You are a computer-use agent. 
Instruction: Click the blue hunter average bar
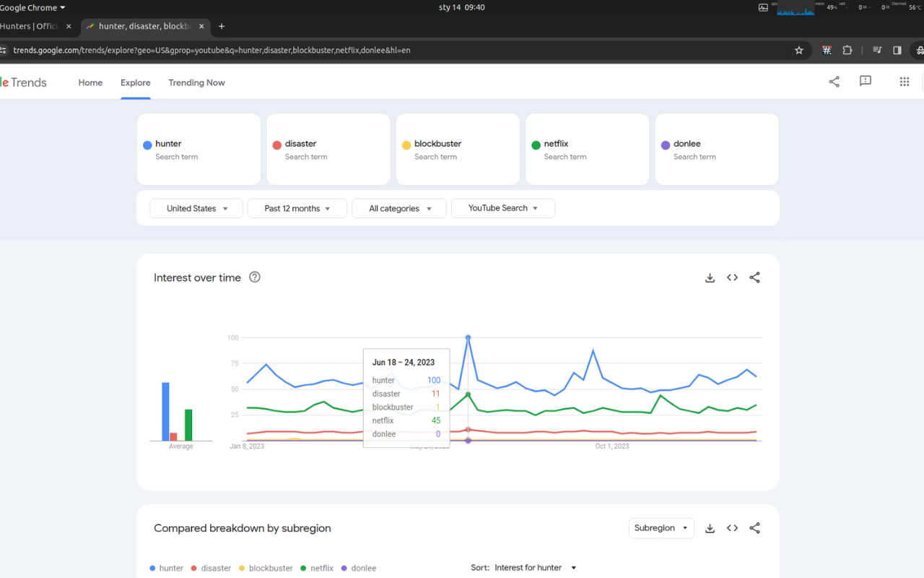165,412
